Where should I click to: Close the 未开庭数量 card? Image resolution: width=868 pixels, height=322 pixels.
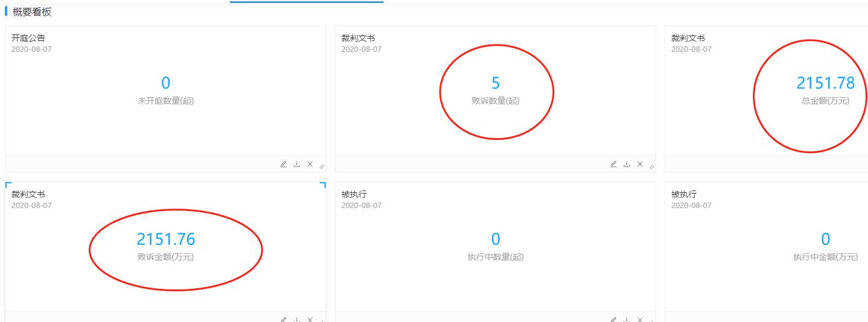point(310,164)
